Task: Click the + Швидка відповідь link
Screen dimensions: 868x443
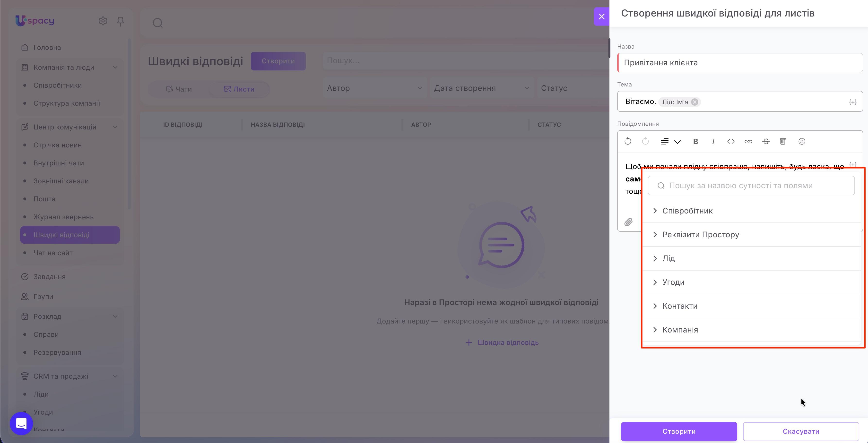Action: tap(502, 343)
